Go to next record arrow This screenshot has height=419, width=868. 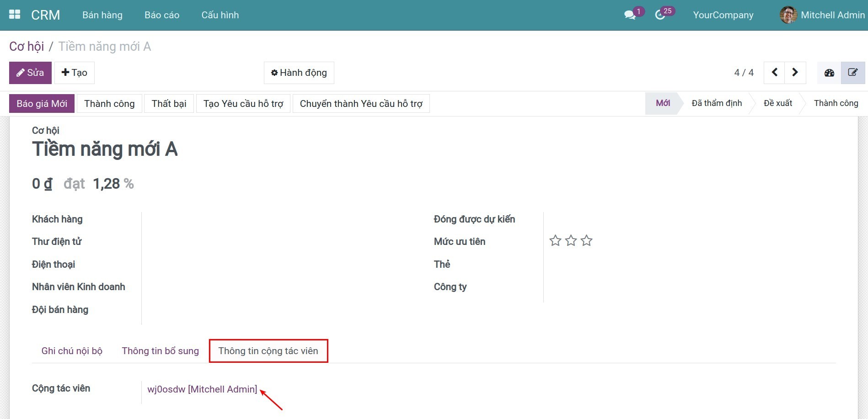[795, 73]
